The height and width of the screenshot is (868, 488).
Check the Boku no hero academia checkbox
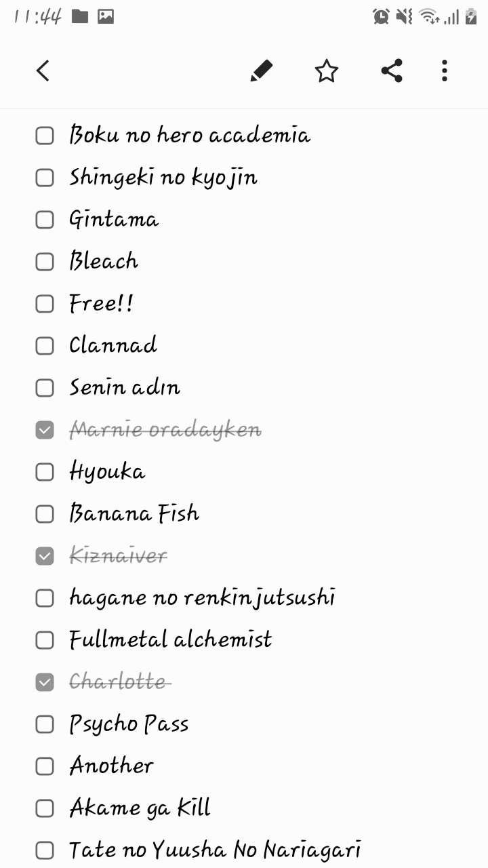tap(45, 136)
